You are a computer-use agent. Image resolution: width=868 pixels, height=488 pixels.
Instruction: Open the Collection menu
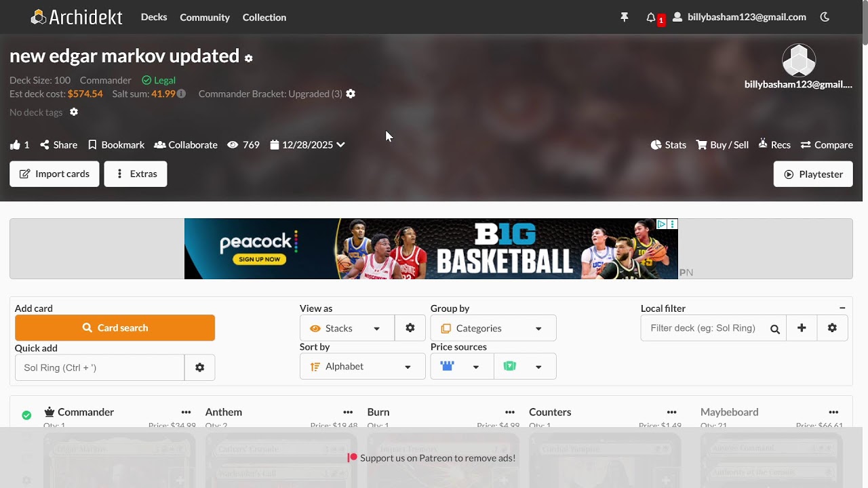pyautogui.click(x=264, y=17)
